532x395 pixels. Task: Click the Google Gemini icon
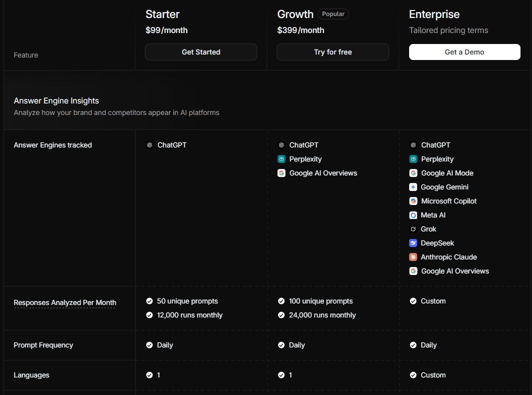413,187
